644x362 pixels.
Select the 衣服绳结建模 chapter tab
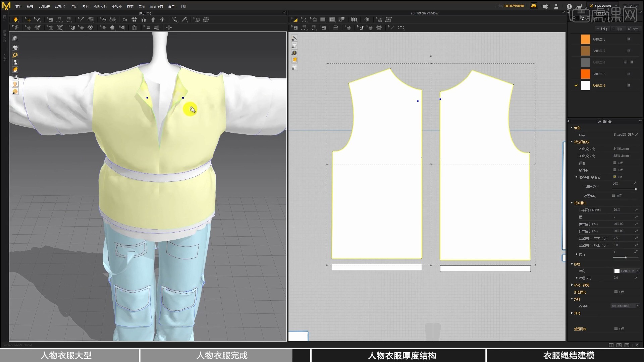[x=569, y=356]
